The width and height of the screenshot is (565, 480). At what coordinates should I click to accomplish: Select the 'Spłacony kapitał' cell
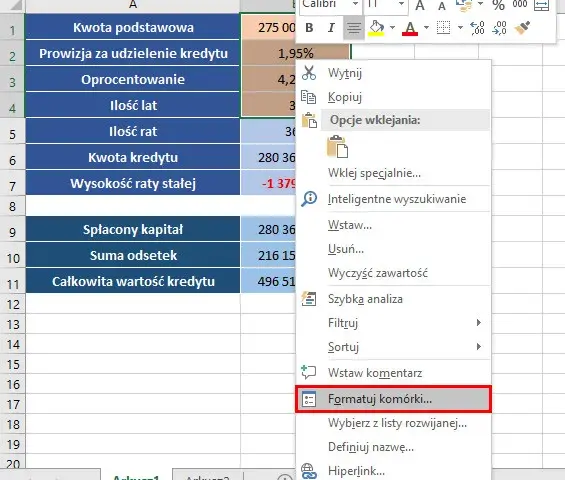pos(133,229)
